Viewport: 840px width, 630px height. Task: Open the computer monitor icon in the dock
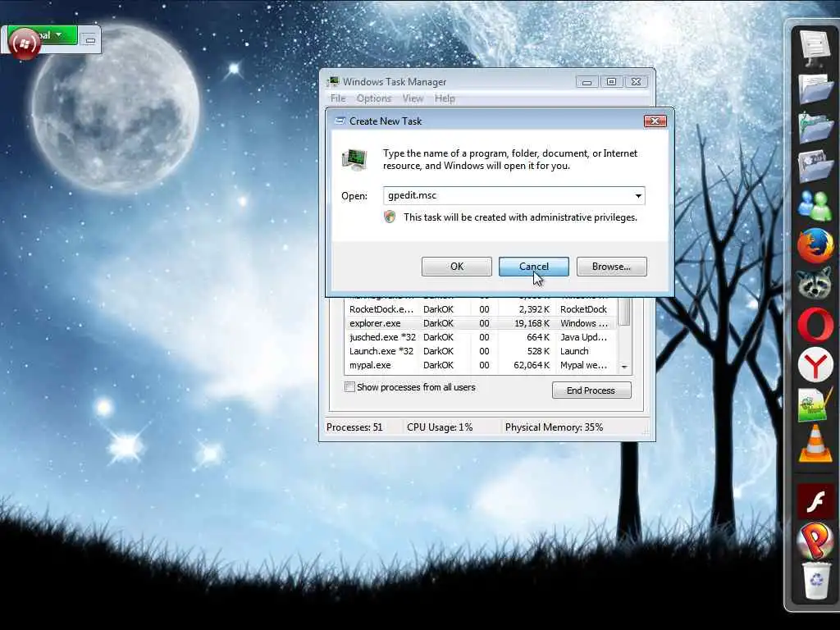(815, 46)
